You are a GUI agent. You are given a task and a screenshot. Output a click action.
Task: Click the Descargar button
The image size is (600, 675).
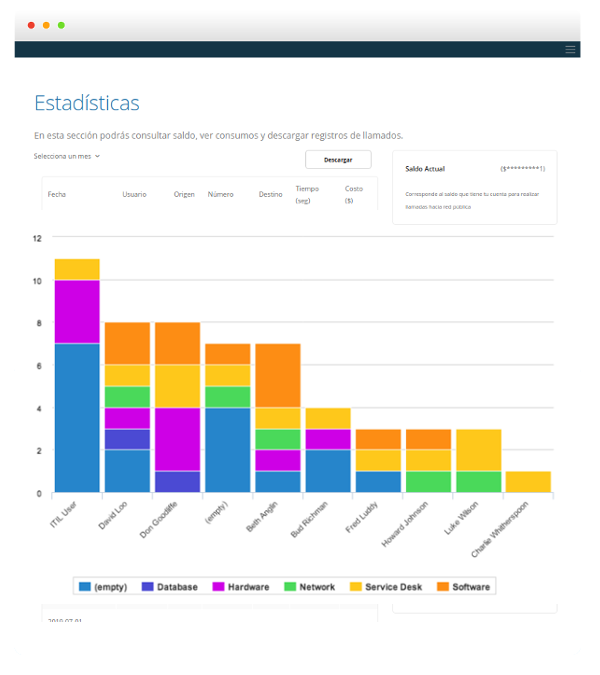(x=338, y=160)
